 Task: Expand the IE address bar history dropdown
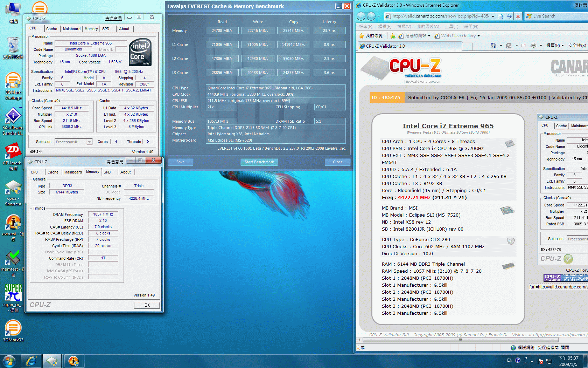pyautogui.click(x=493, y=16)
